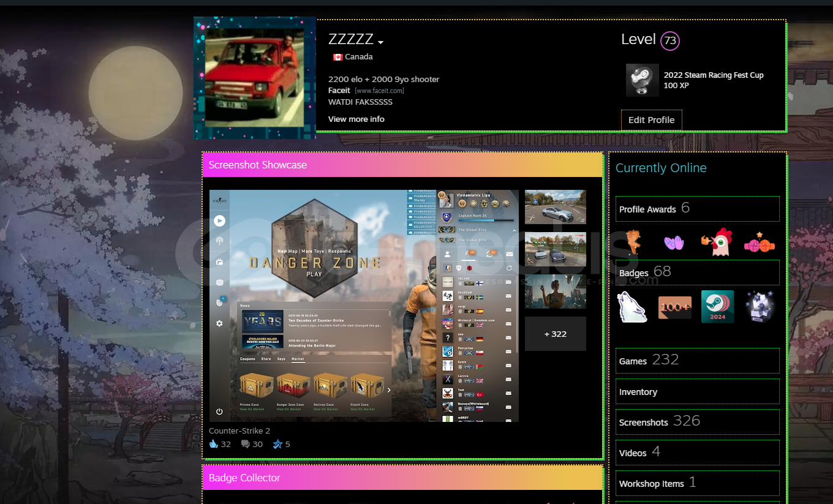Click the comments icon showing 30
Viewport: 833px width, 504px height.
[x=246, y=444]
